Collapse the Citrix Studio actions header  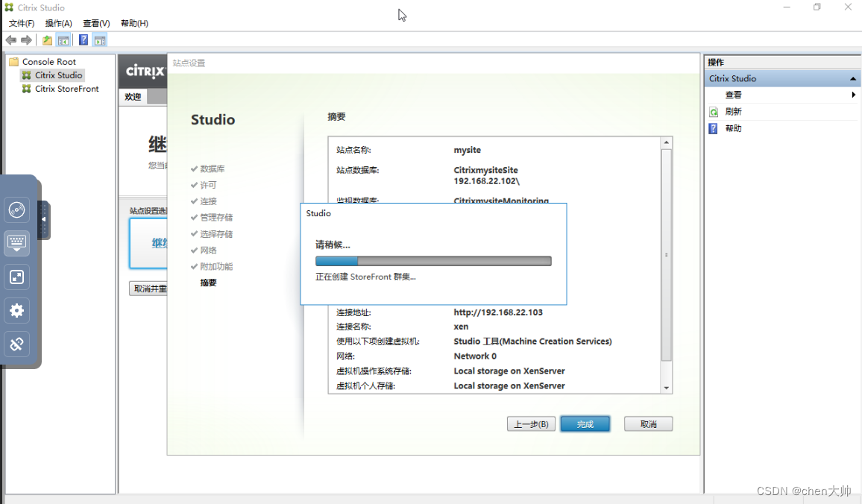coord(852,78)
